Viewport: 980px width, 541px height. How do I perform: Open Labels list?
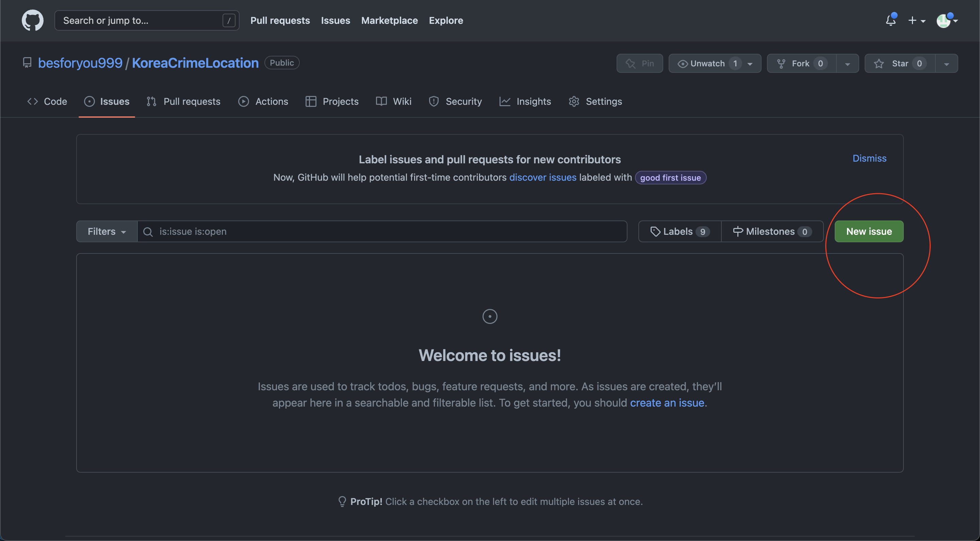point(680,231)
